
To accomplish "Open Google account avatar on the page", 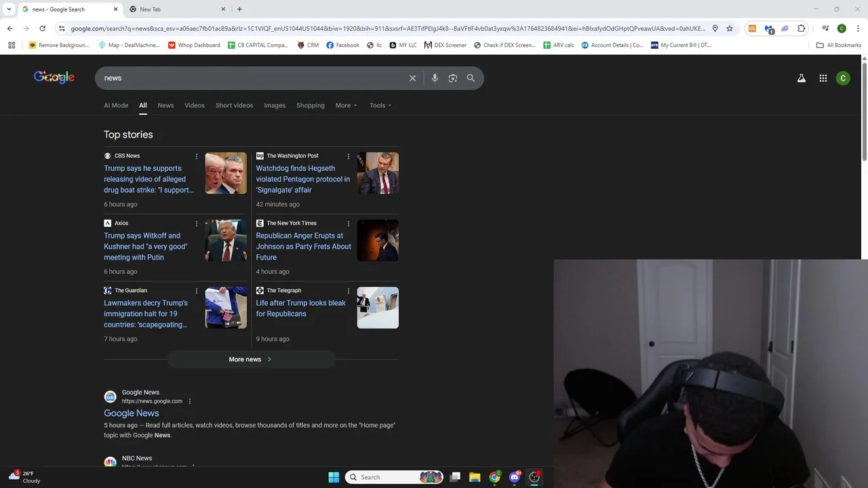I will 843,78.
